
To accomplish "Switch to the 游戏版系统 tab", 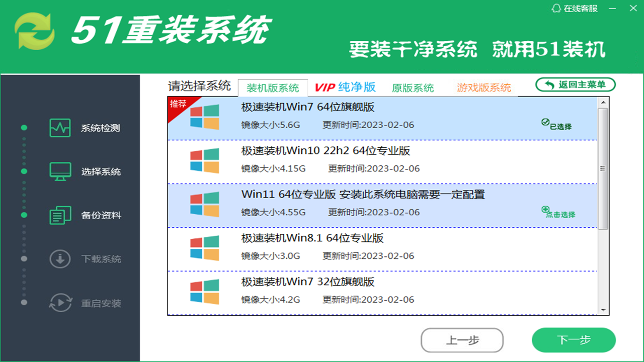I will [x=482, y=86].
